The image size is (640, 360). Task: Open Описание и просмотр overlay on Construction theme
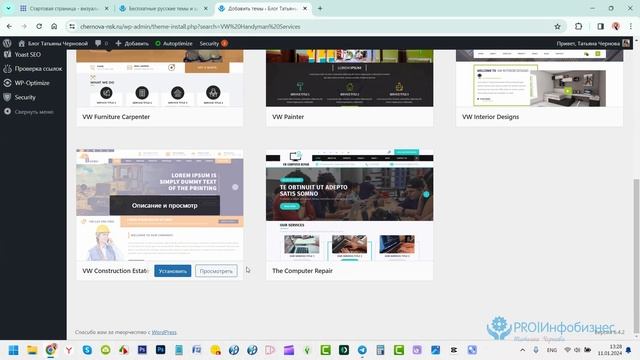pyautogui.click(x=164, y=205)
